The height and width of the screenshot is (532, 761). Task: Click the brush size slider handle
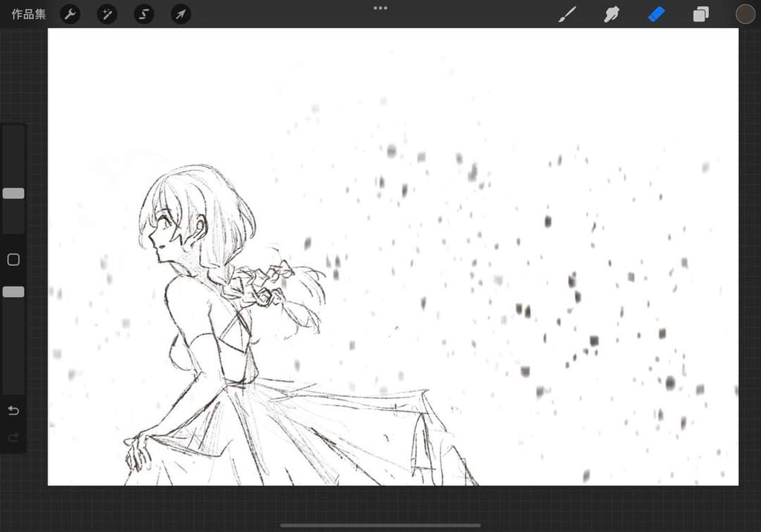13,193
